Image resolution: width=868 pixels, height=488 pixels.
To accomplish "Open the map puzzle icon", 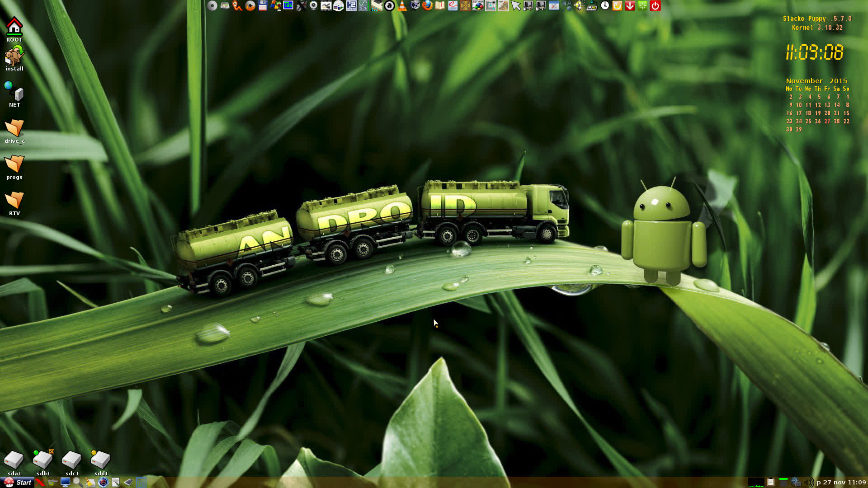I will [x=503, y=5].
